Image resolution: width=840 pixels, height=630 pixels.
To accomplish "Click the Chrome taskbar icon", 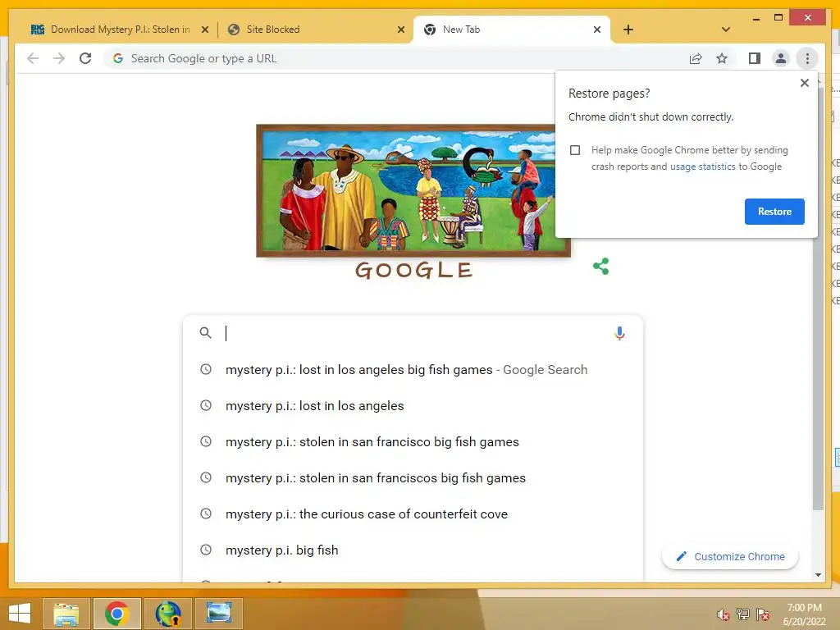I will (116, 614).
